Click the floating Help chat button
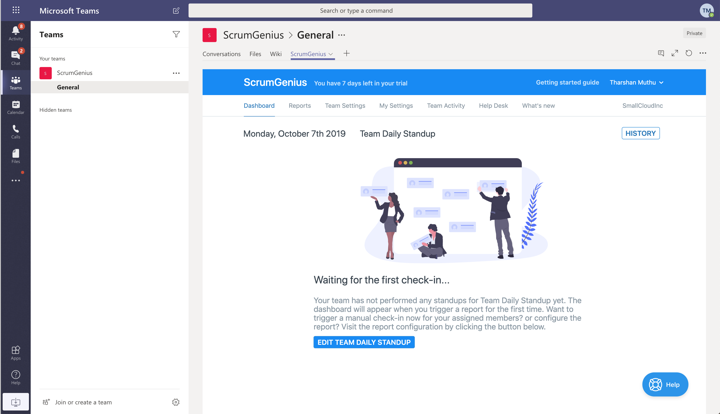The image size is (720, 414). pos(665,385)
